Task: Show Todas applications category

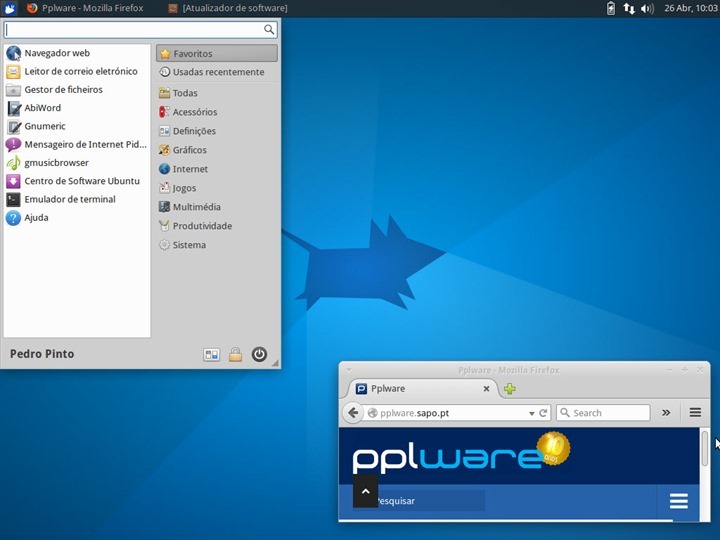Action: point(217,93)
